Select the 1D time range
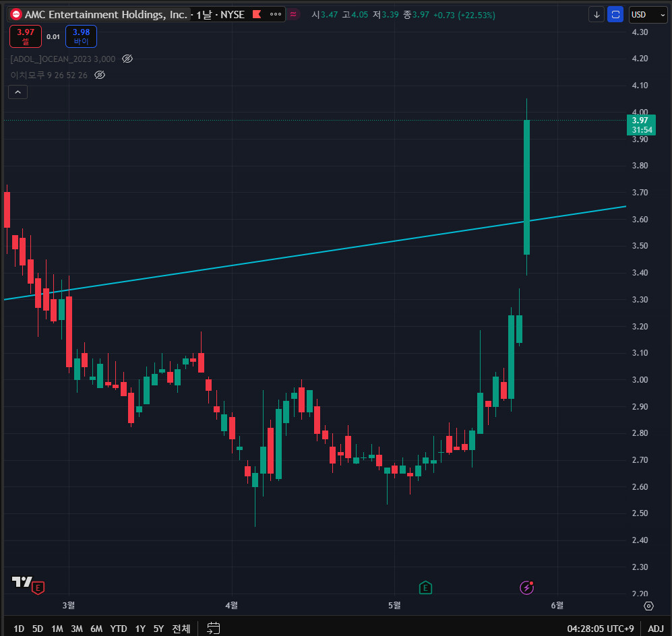 tap(19, 629)
